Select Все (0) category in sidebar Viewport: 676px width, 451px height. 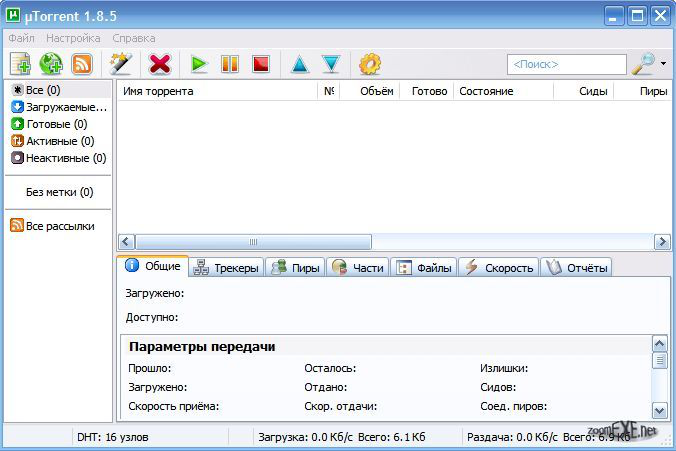58,90
